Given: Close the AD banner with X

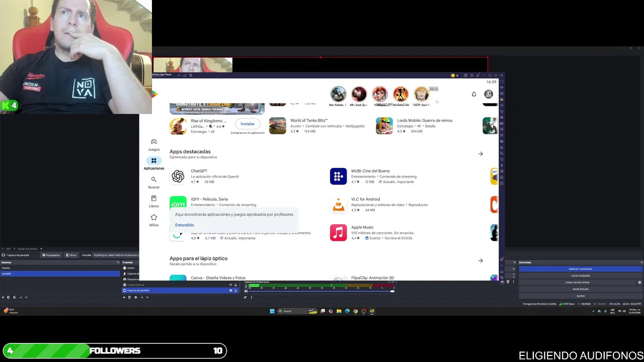Looking at the screenshot, I should 436,89.
